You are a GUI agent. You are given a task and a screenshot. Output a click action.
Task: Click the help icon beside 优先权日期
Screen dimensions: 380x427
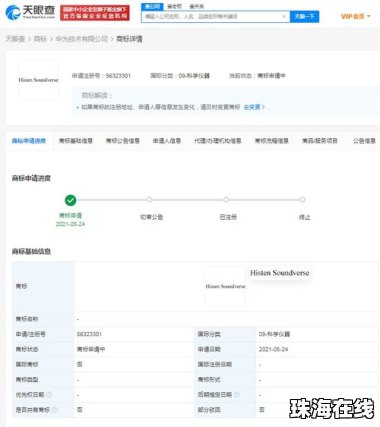click(49, 395)
